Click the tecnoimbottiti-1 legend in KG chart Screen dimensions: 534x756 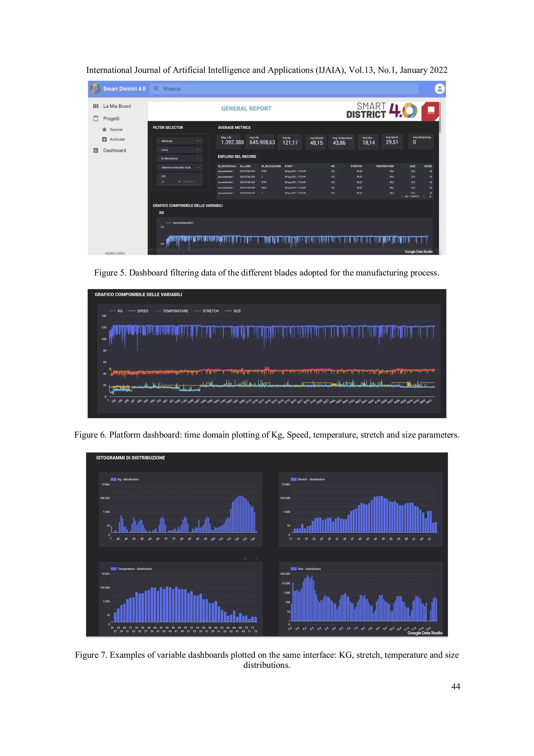point(180,223)
